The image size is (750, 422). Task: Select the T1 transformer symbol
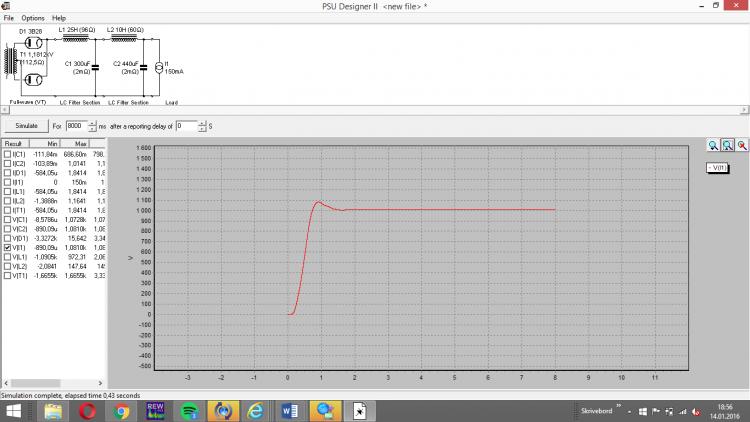11,61
